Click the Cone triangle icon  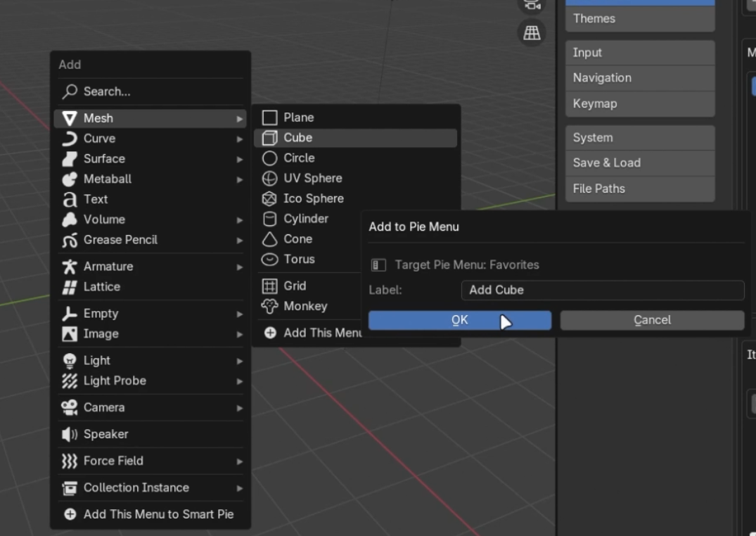(269, 239)
